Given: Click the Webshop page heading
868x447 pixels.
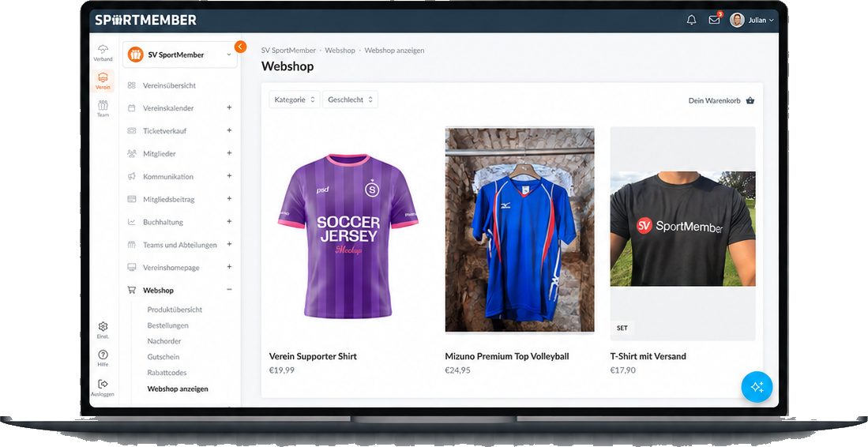Looking at the screenshot, I should [x=287, y=66].
